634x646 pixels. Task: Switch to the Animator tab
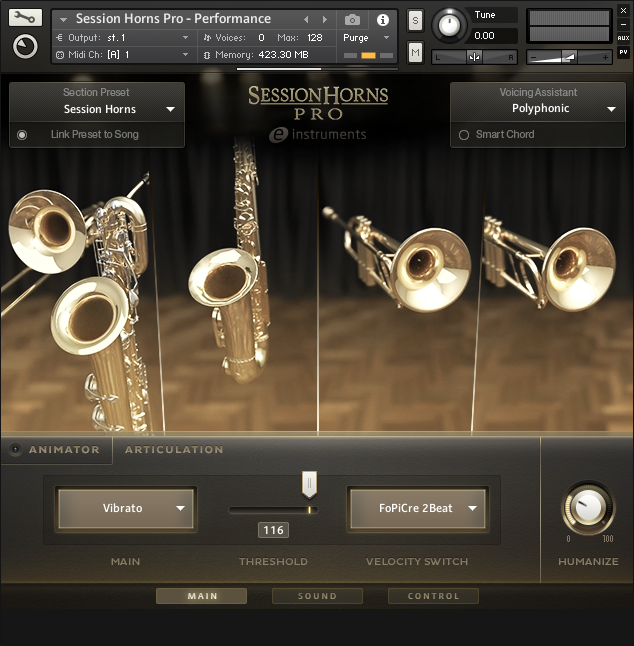64,450
